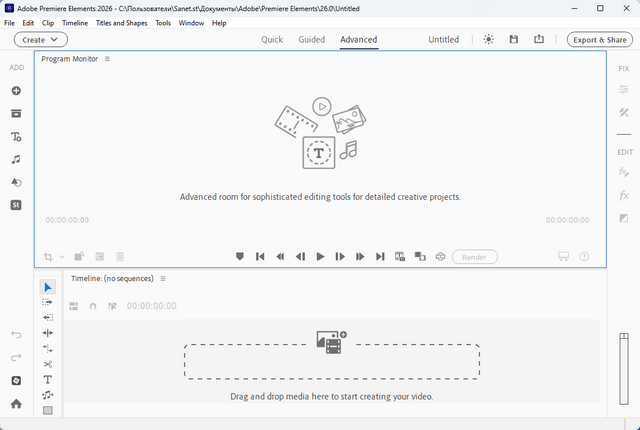Go to the Home screen

[x=16, y=404]
